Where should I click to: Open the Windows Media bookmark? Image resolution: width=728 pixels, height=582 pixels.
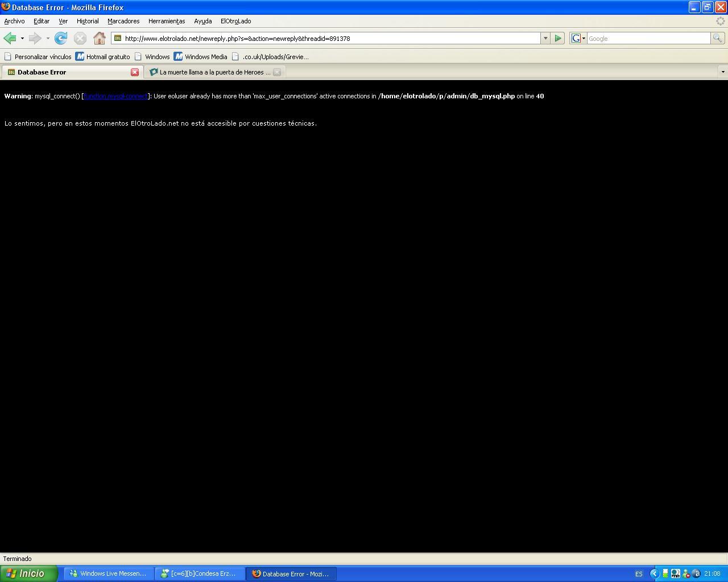pos(200,57)
